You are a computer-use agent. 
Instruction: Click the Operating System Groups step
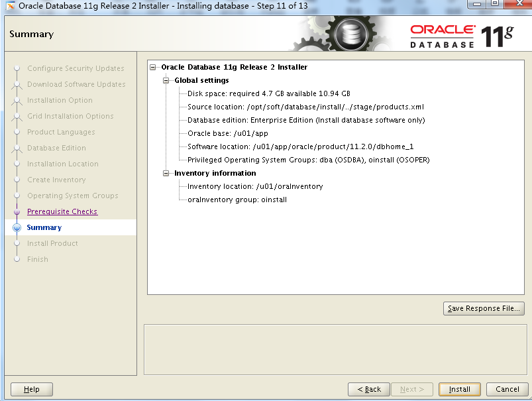[x=73, y=196]
